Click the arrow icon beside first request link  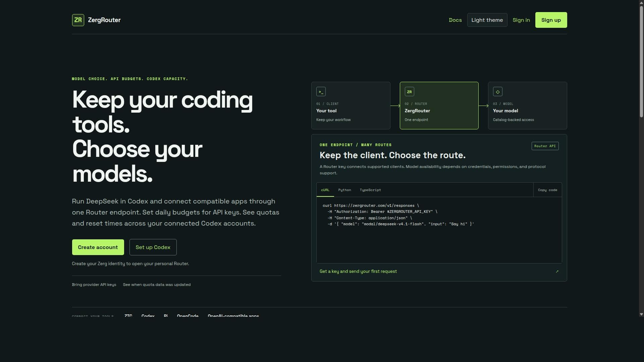point(557,271)
